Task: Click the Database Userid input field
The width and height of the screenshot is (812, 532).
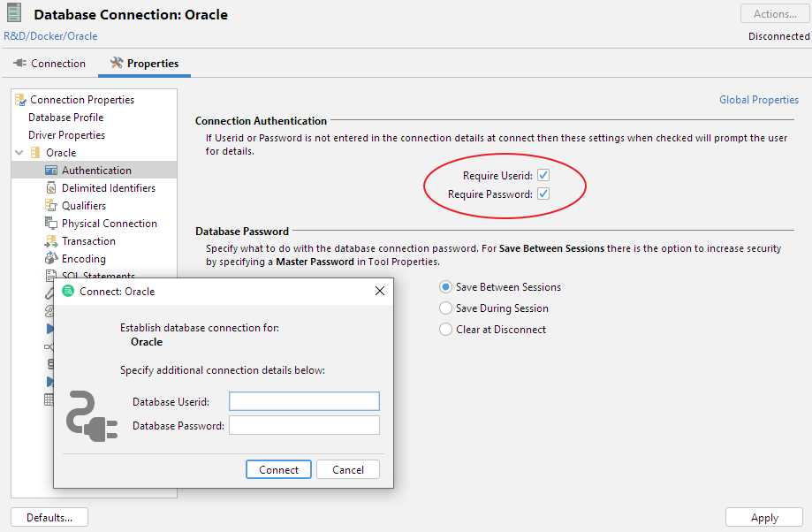Action: coord(304,402)
